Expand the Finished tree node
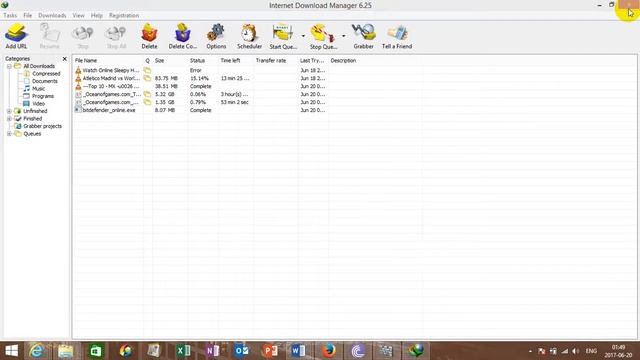 [9, 118]
